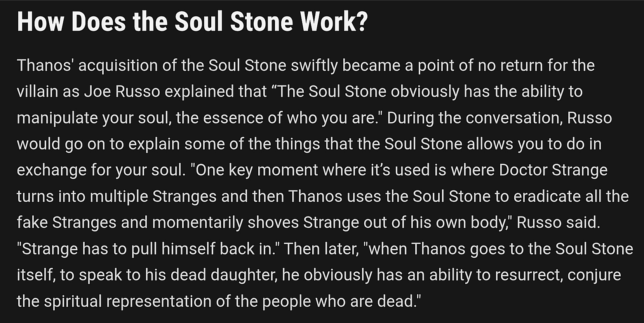
Task: Click the word "acquisition" in the first line
Action: pos(118,65)
